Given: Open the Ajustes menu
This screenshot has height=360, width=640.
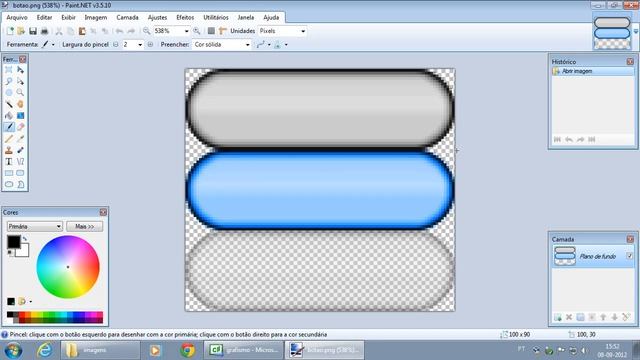Looking at the screenshot, I should 158,18.
